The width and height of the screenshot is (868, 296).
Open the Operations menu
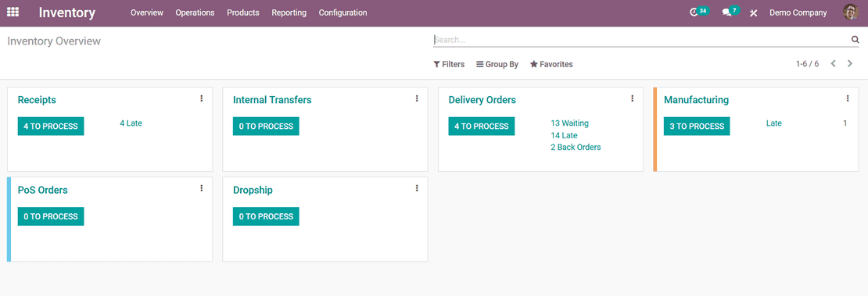click(195, 12)
